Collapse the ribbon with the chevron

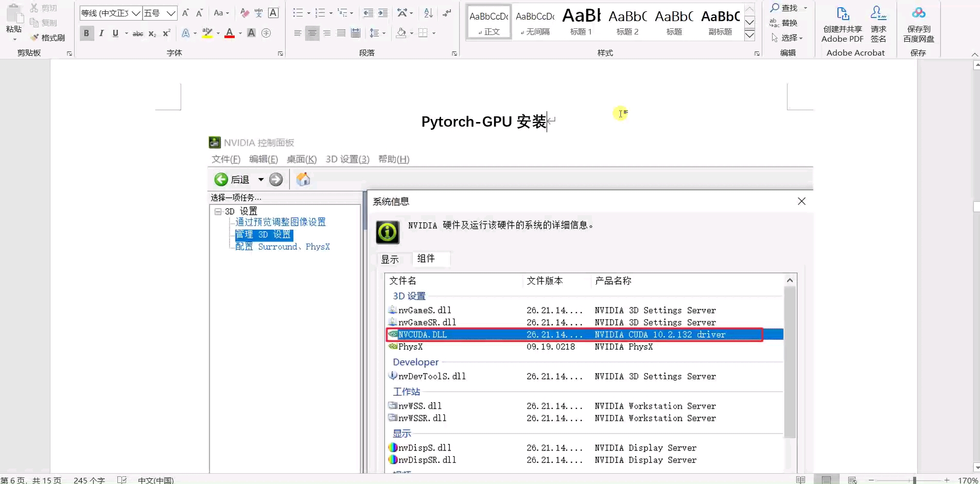pos(974,54)
